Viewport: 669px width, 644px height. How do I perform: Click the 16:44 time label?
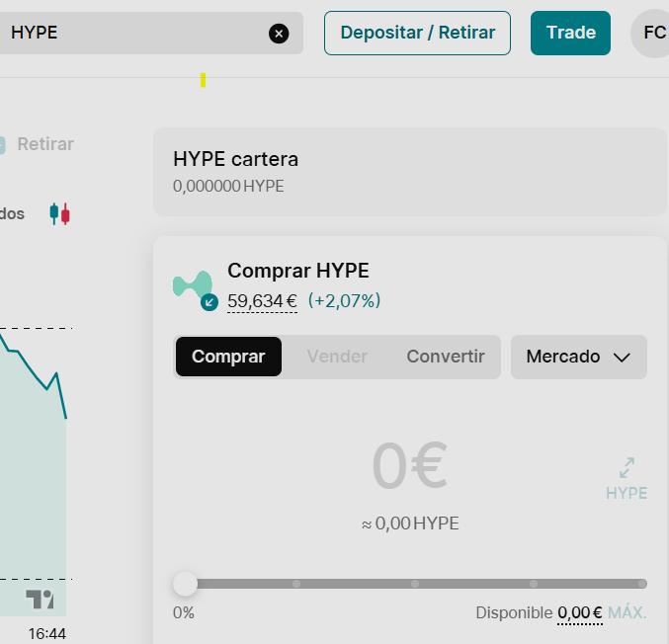(x=46, y=634)
